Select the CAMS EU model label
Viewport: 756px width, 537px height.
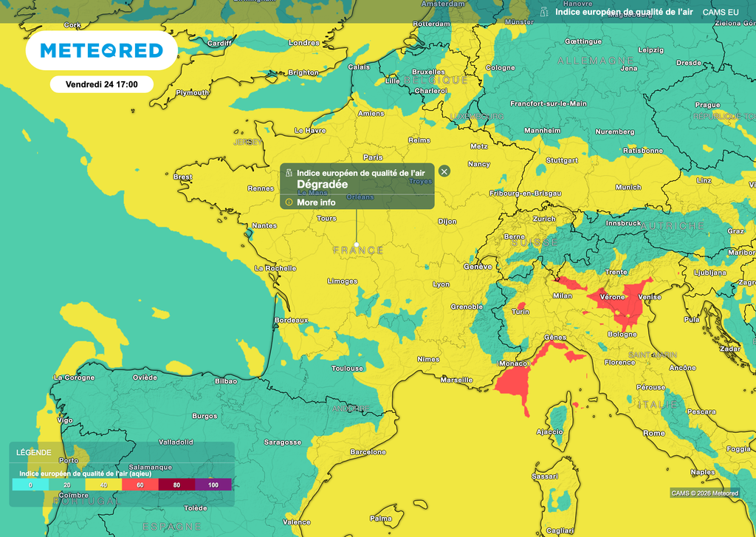(x=720, y=12)
